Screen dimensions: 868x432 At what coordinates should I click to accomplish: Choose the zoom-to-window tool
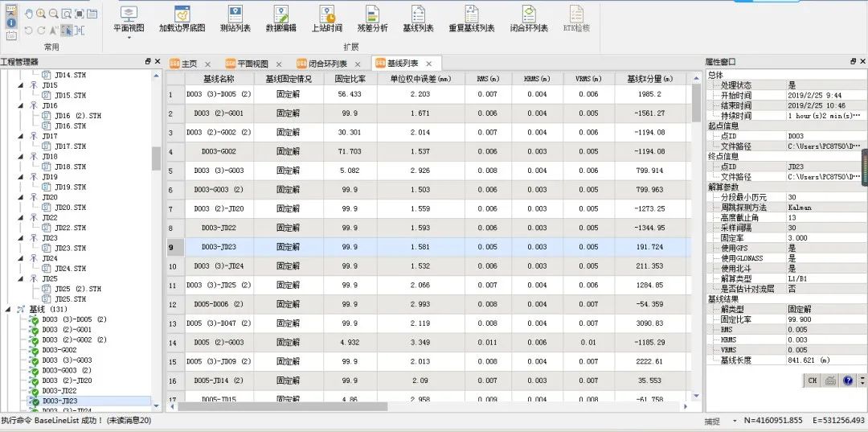(x=67, y=14)
